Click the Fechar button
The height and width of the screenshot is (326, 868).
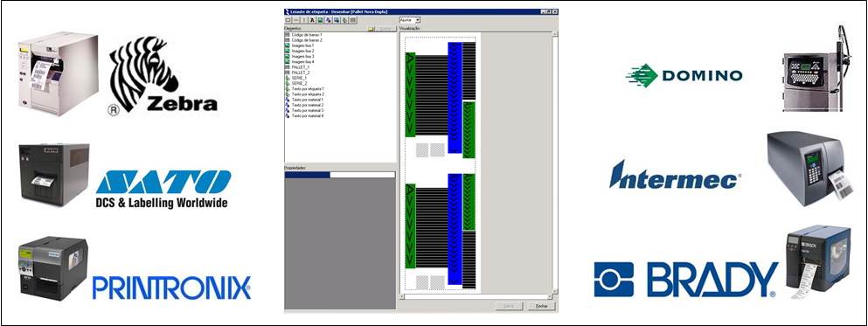[x=541, y=306]
